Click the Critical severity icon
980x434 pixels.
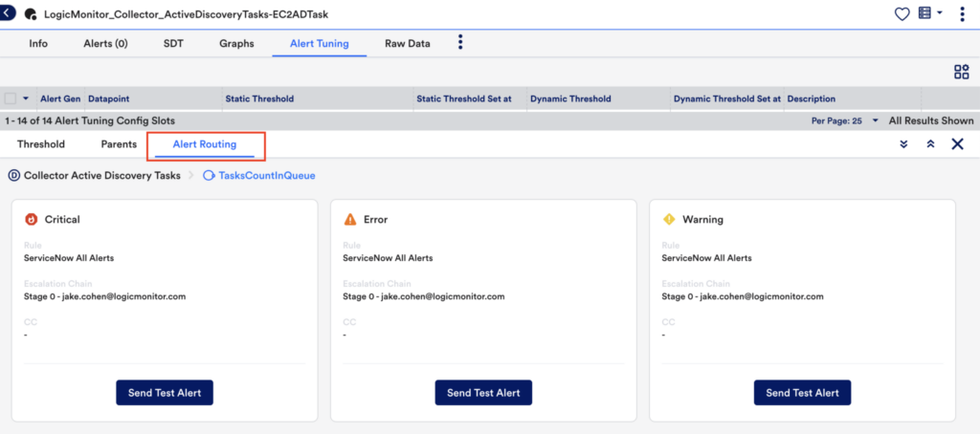[x=32, y=219]
